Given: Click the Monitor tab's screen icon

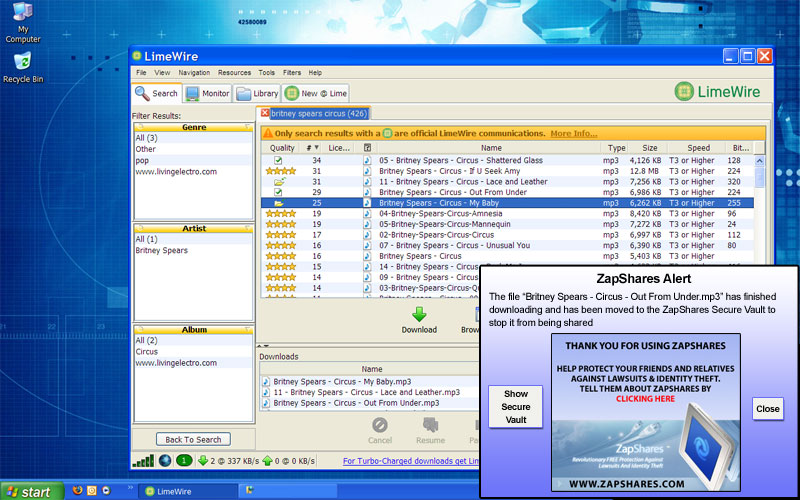Looking at the screenshot, I should 192,94.
